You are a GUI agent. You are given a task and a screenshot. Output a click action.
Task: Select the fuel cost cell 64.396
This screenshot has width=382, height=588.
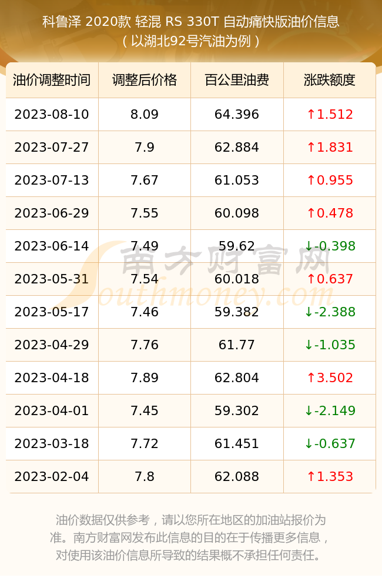pos(237,115)
